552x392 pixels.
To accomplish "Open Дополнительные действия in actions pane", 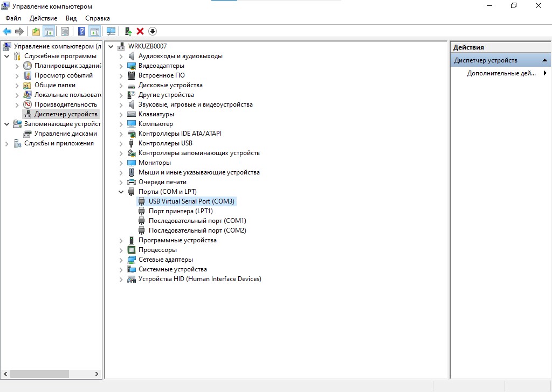I will [501, 73].
